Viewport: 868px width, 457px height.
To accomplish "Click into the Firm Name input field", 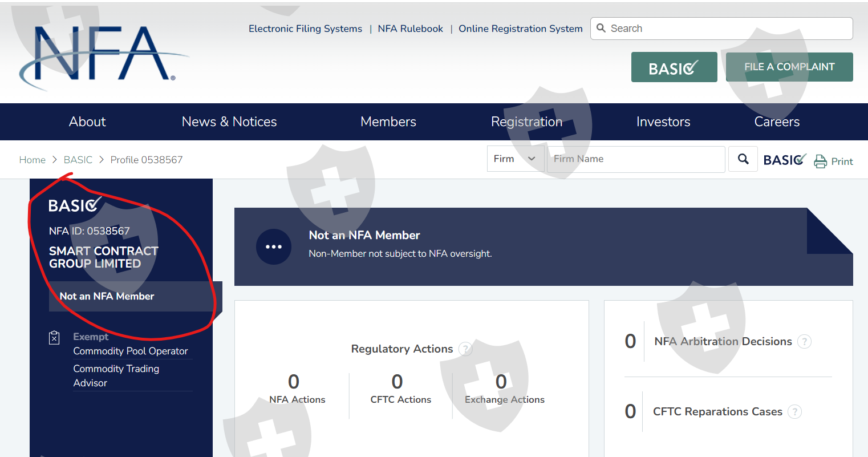I will 636,159.
